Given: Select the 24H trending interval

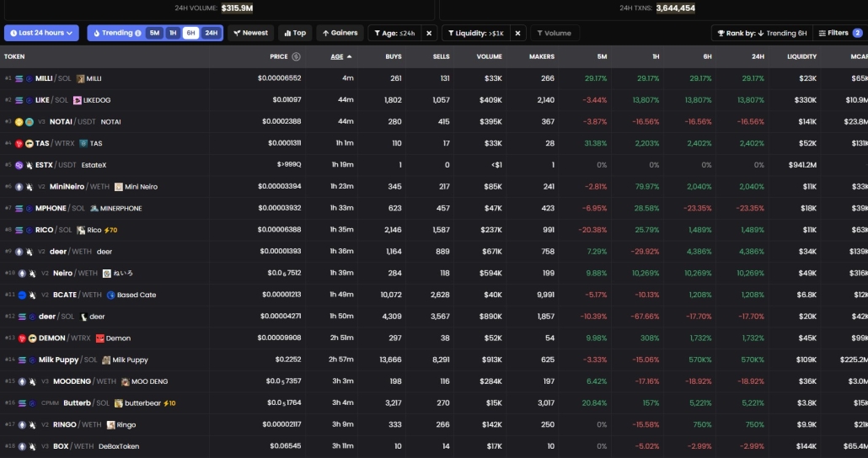Looking at the screenshot, I should [212, 33].
